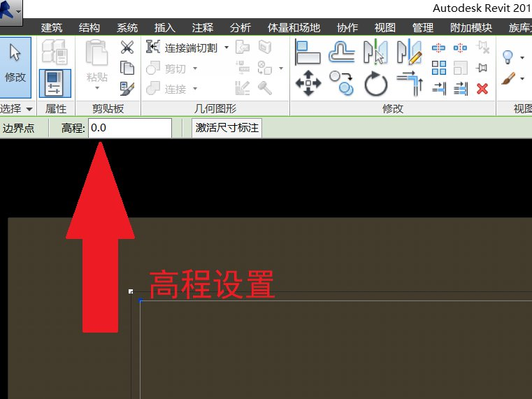Click the Demolish hammer icon
The width and height of the screenshot is (532, 399).
pos(265,89)
